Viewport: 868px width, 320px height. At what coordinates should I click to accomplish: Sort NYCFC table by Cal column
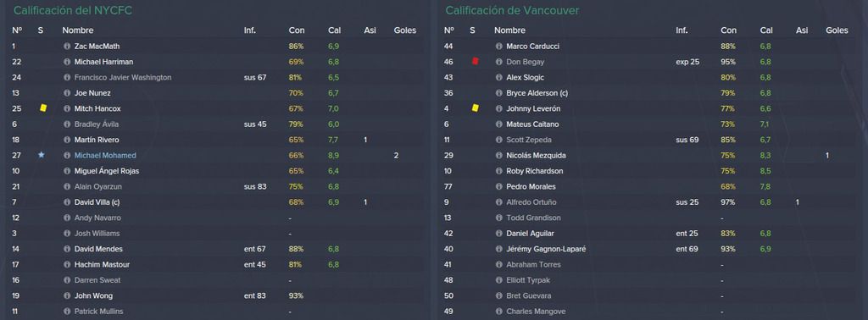pyautogui.click(x=334, y=30)
